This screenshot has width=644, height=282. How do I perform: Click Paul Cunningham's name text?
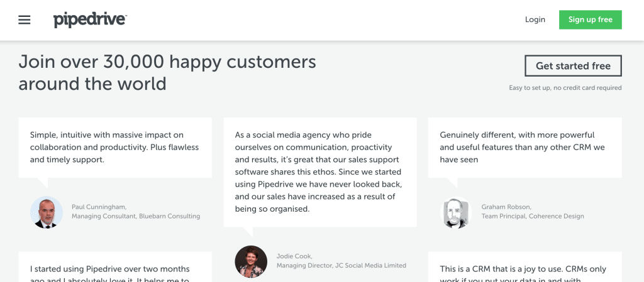(x=99, y=207)
